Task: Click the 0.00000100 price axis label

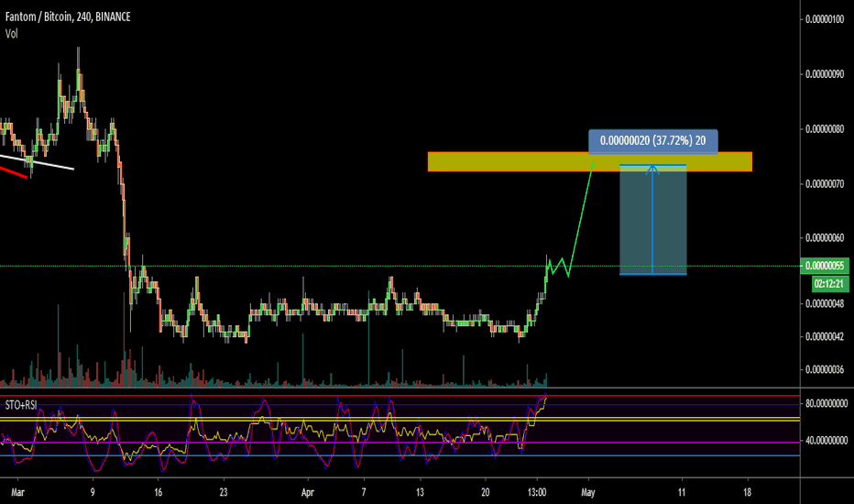Action: [x=825, y=19]
